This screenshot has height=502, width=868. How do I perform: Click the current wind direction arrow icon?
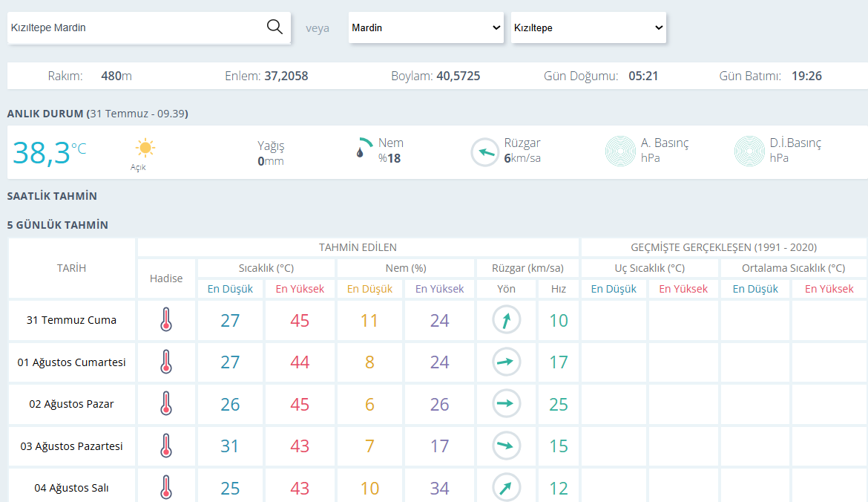tap(485, 151)
